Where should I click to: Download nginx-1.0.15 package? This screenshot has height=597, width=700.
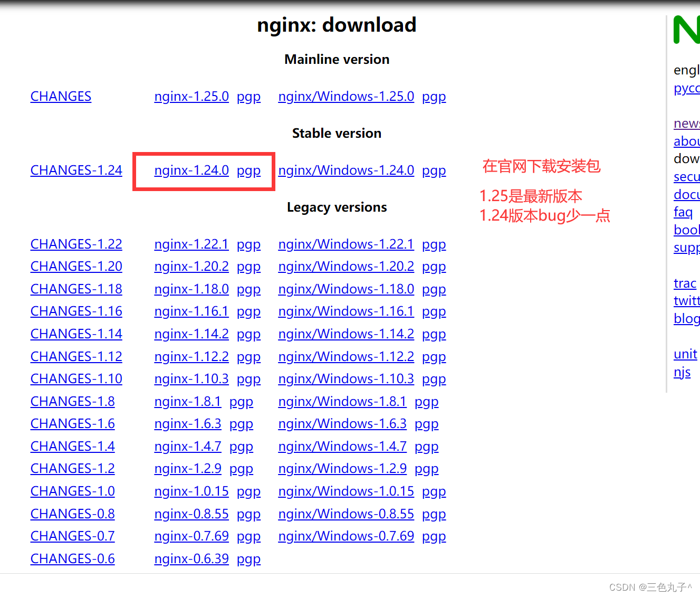click(191, 491)
